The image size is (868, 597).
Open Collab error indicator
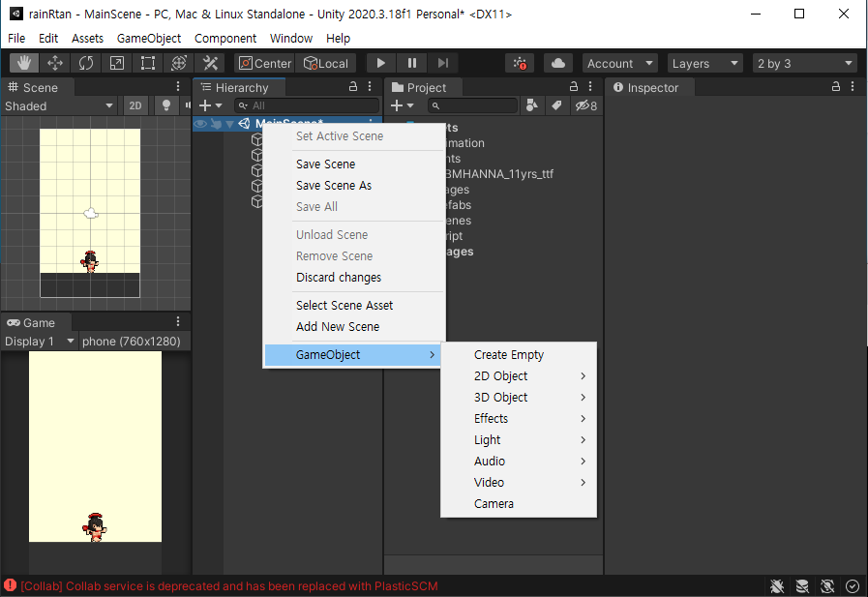(x=520, y=63)
